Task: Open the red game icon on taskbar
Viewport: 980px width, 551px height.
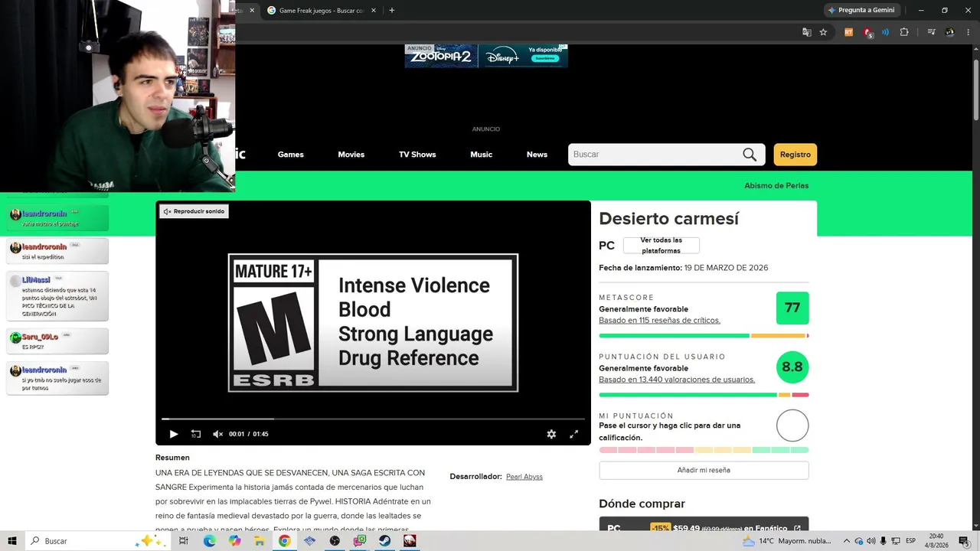Action: (410, 541)
